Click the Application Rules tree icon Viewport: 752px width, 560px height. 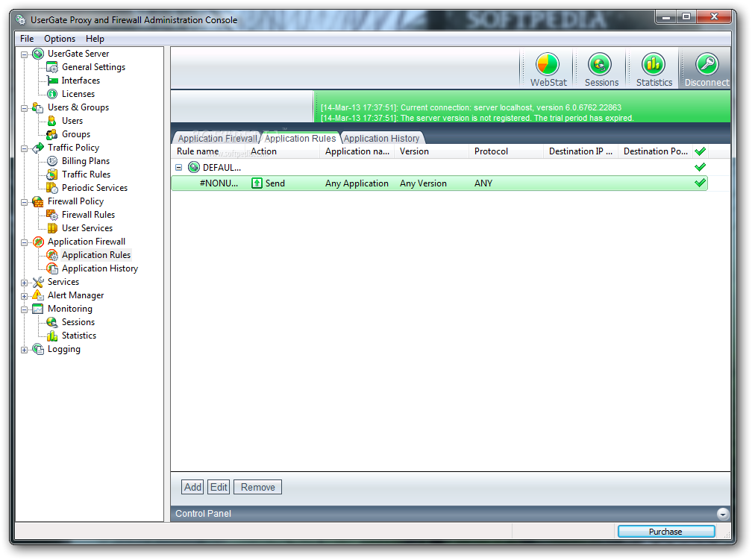[x=51, y=255]
